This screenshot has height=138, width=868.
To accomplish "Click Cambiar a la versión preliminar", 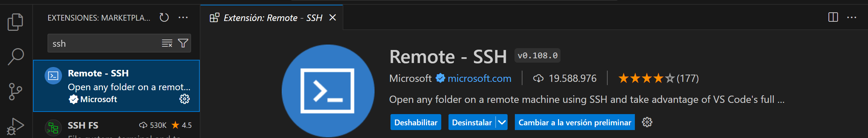I will 575,122.
